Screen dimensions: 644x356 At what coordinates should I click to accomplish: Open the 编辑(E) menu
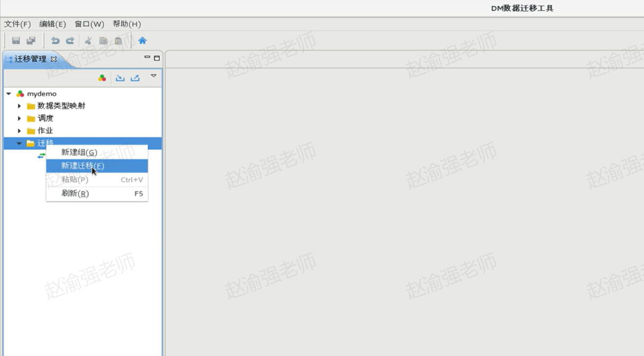click(x=53, y=24)
